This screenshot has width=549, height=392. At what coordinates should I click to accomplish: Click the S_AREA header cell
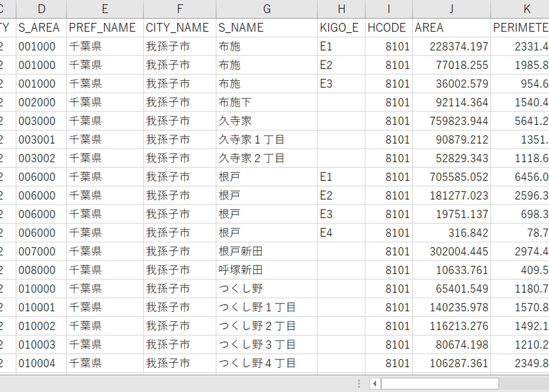pos(42,28)
